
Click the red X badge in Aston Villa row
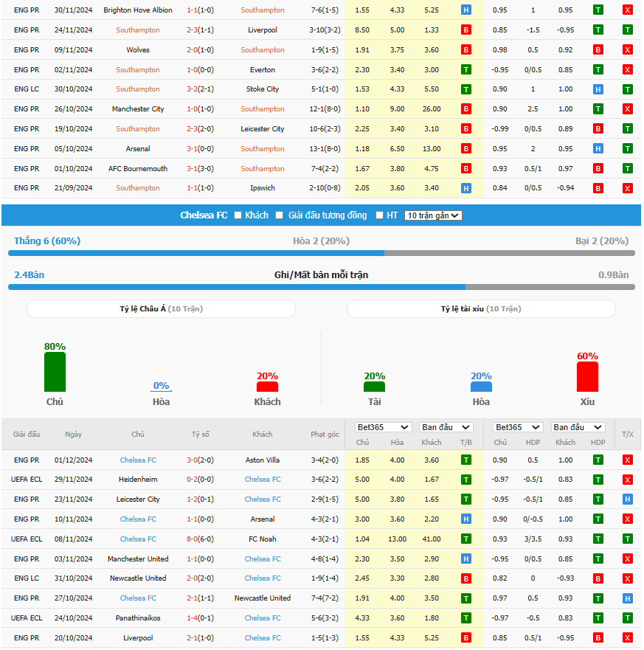[x=628, y=460]
